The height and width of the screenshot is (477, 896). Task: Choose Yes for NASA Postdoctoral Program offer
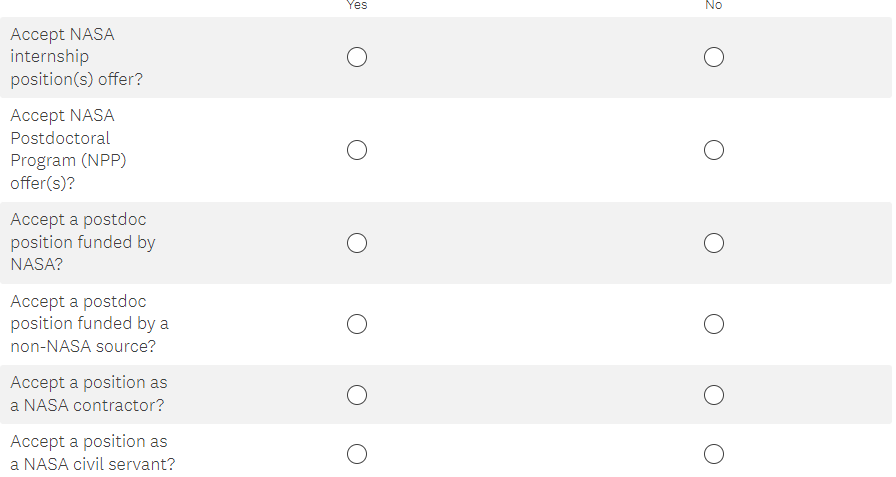(x=357, y=150)
